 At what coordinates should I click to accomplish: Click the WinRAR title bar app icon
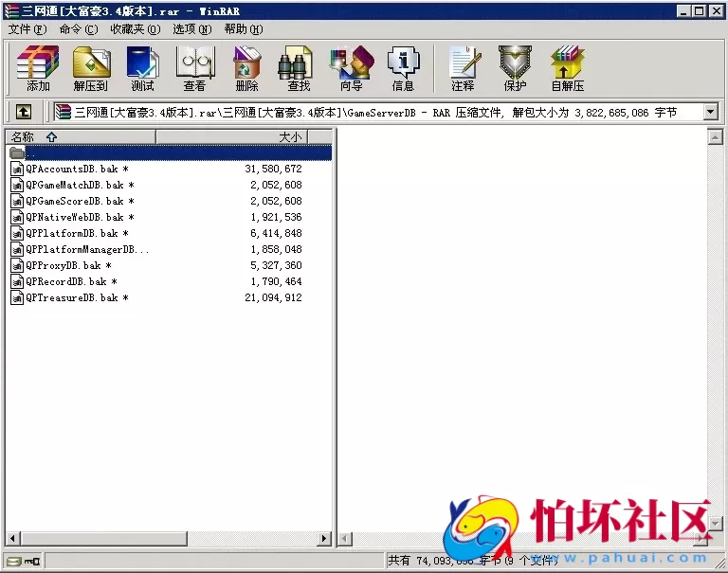pyautogui.click(x=11, y=11)
